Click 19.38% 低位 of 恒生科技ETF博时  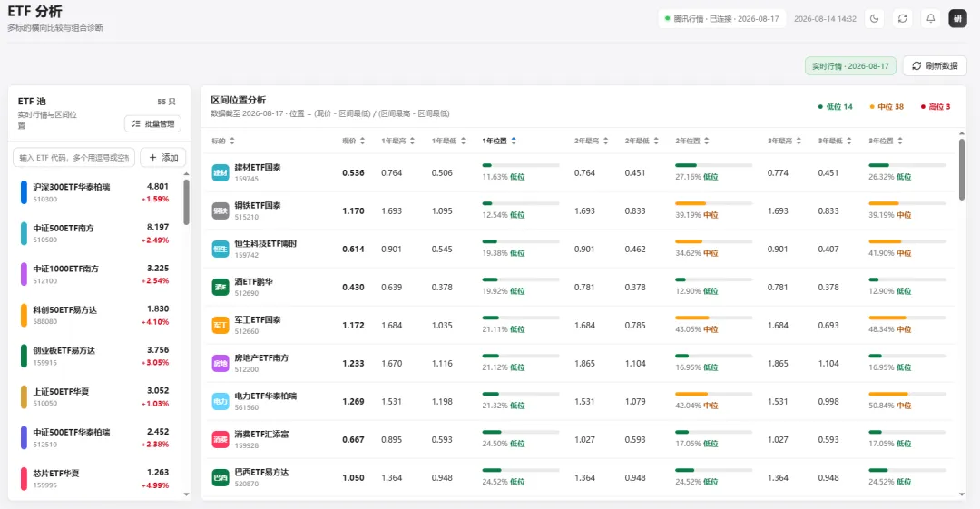tap(503, 253)
